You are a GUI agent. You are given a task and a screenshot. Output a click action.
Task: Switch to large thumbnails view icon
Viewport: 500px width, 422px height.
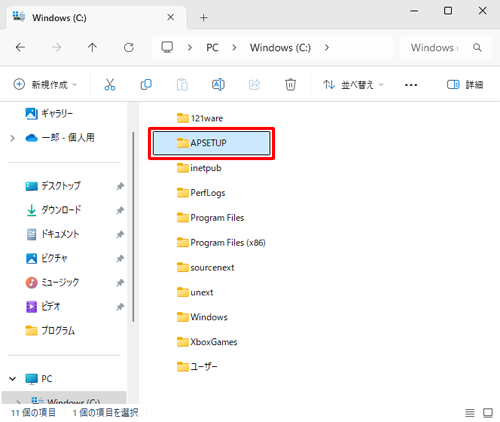coord(488,413)
